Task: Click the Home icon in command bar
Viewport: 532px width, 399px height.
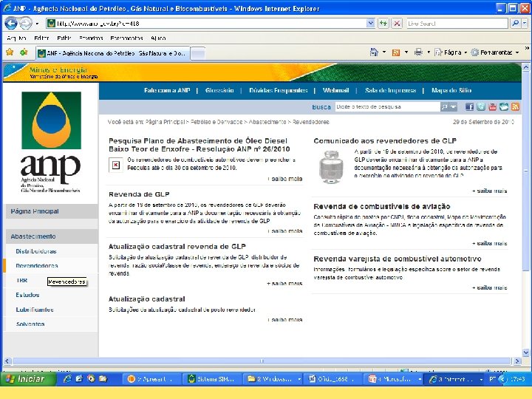Action: pos(374,52)
